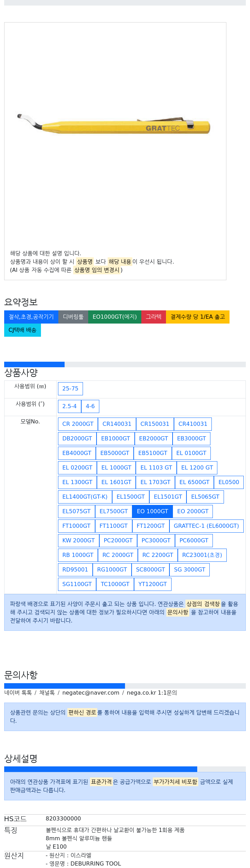Open model EB4000GT

tap(77, 453)
